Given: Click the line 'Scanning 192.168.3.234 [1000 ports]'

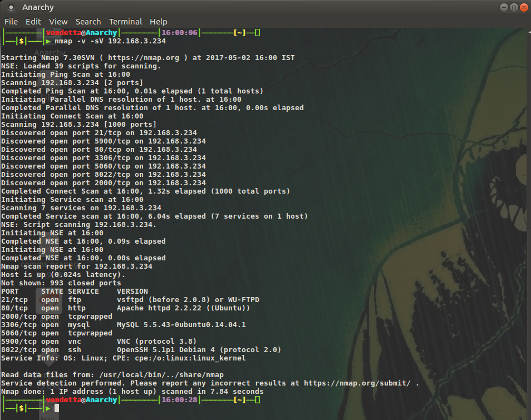Looking at the screenshot, I should pyautogui.click(x=79, y=125).
